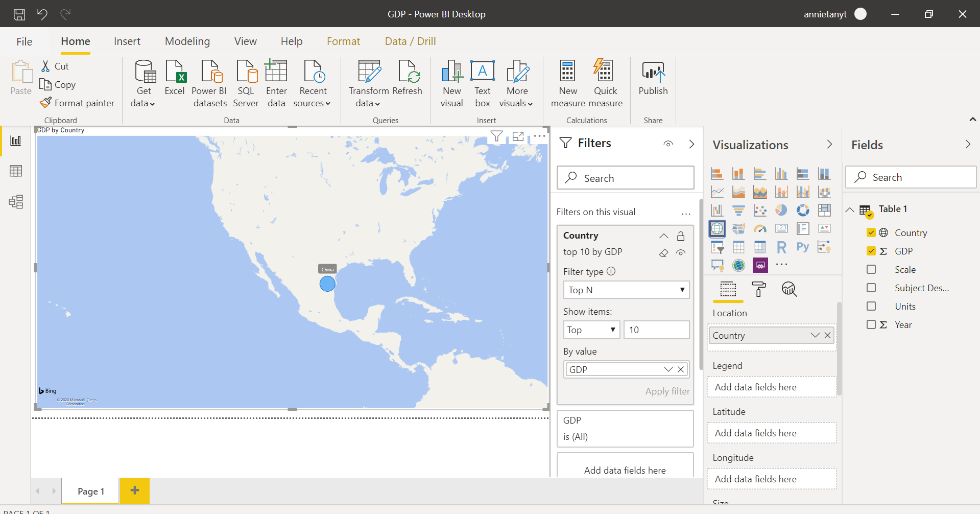This screenshot has height=514, width=980.
Task: Open Location Country field dropdown arrow
Action: pyautogui.click(x=815, y=335)
